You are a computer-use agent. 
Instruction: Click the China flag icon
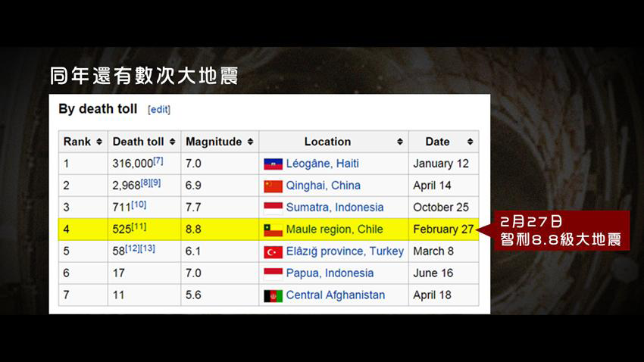pos(273,186)
